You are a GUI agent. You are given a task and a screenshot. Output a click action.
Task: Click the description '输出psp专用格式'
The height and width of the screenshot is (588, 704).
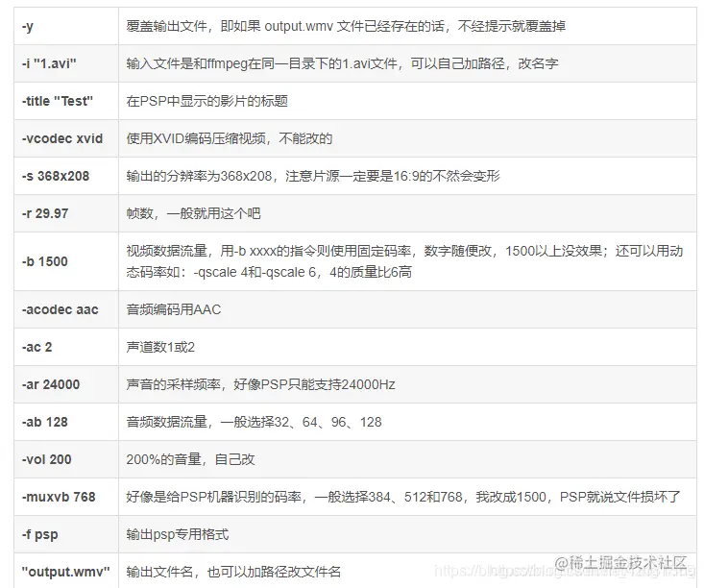(178, 534)
